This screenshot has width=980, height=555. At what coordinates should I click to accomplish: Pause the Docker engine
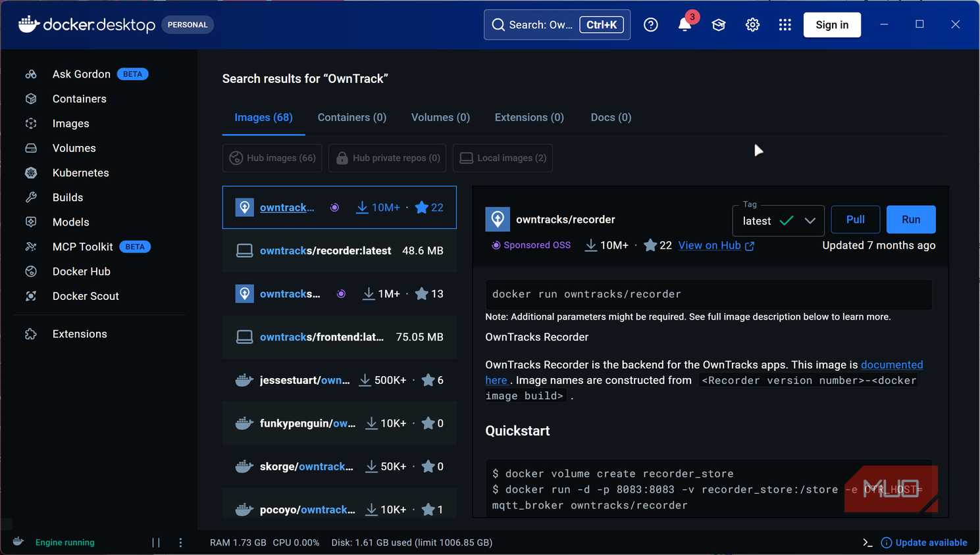(156, 543)
